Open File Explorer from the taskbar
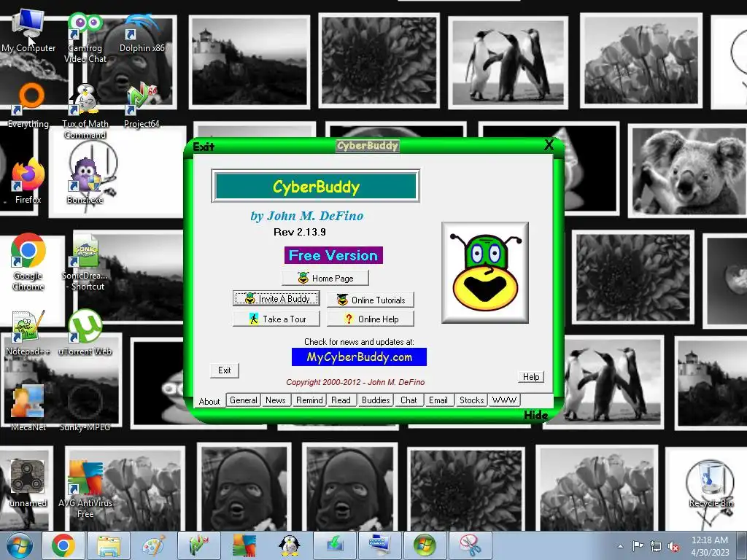The width and height of the screenshot is (747, 560). pos(108,545)
